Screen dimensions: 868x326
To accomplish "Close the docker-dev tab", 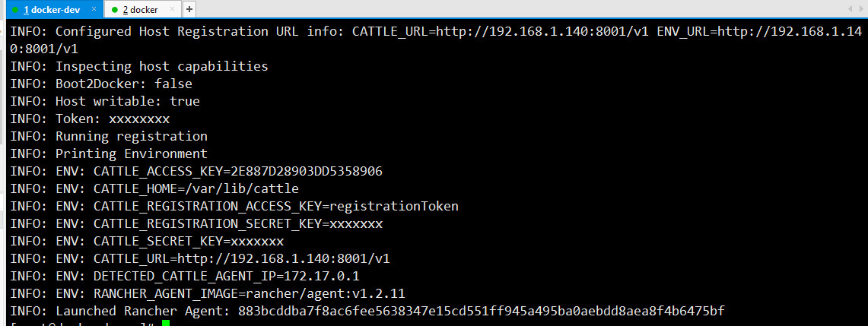I will [94, 9].
